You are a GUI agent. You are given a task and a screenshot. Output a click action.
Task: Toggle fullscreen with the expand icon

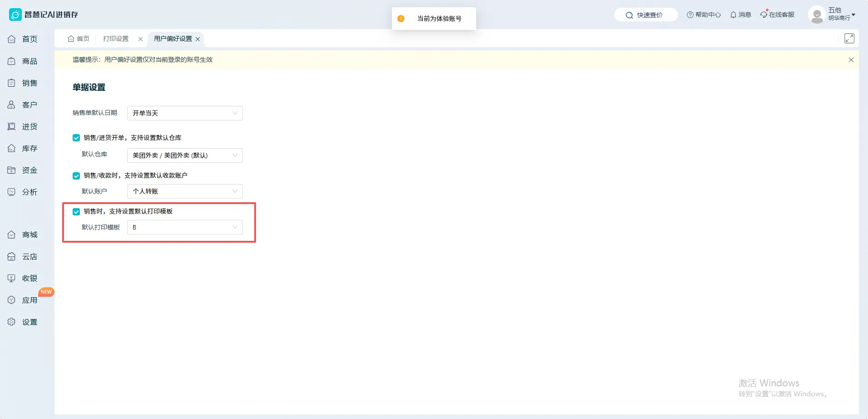849,38
